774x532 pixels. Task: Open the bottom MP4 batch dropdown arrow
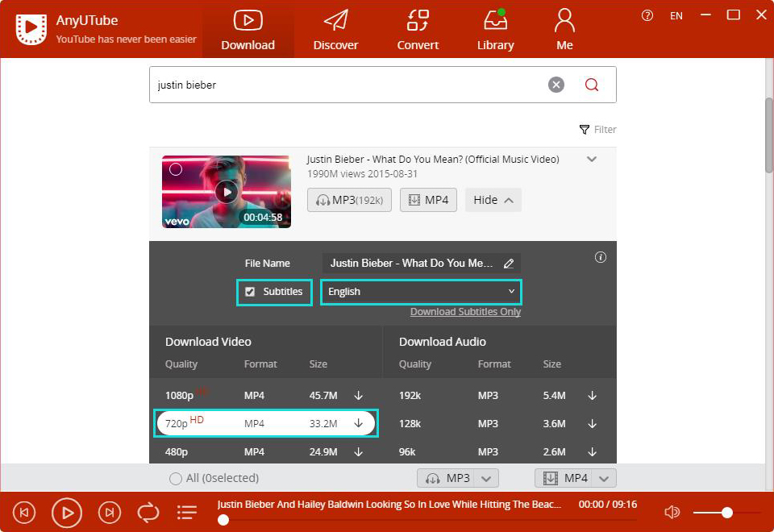[604, 478]
